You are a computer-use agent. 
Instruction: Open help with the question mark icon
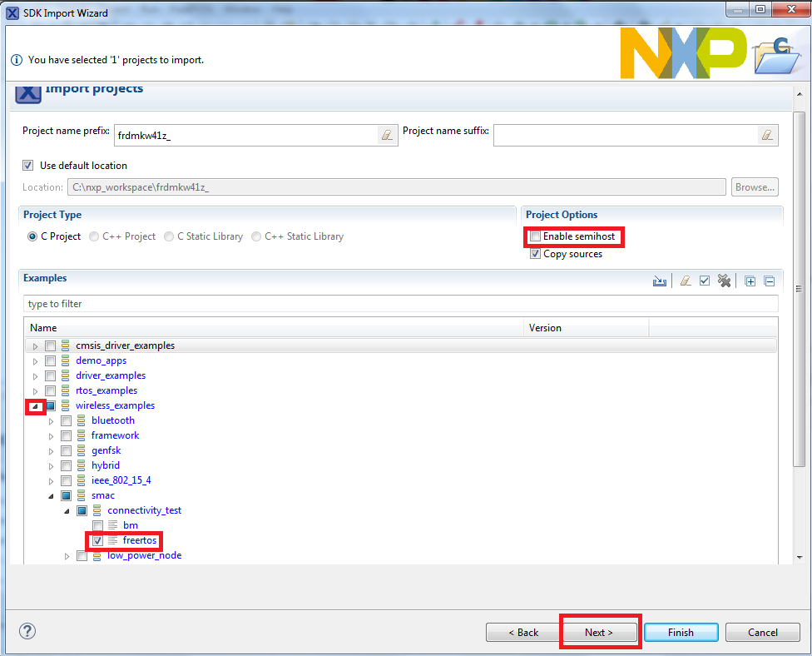27,631
